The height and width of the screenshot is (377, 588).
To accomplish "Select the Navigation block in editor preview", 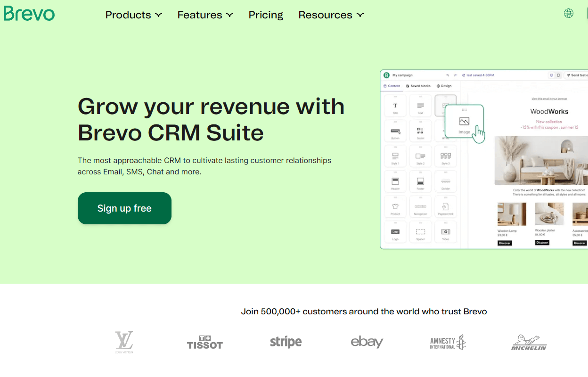I will pos(420,207).
